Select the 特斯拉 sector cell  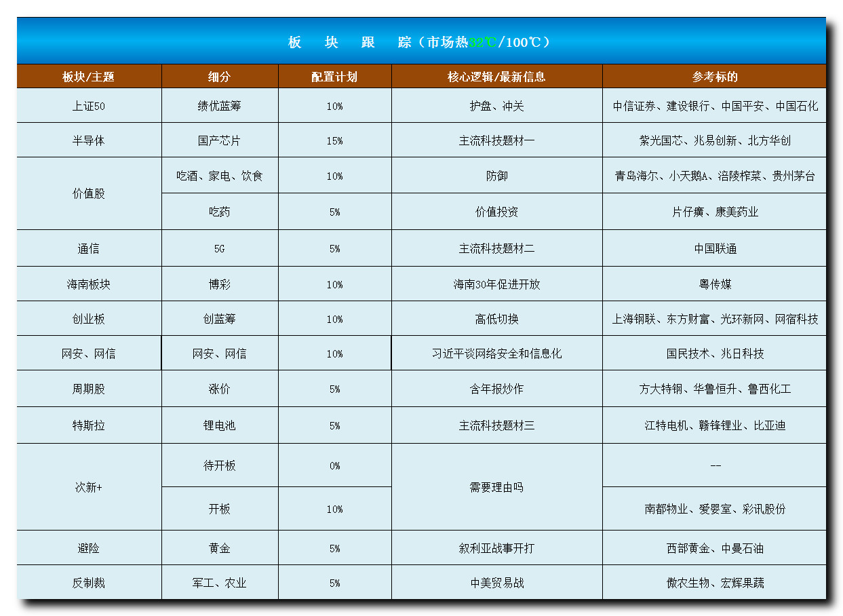89,425
